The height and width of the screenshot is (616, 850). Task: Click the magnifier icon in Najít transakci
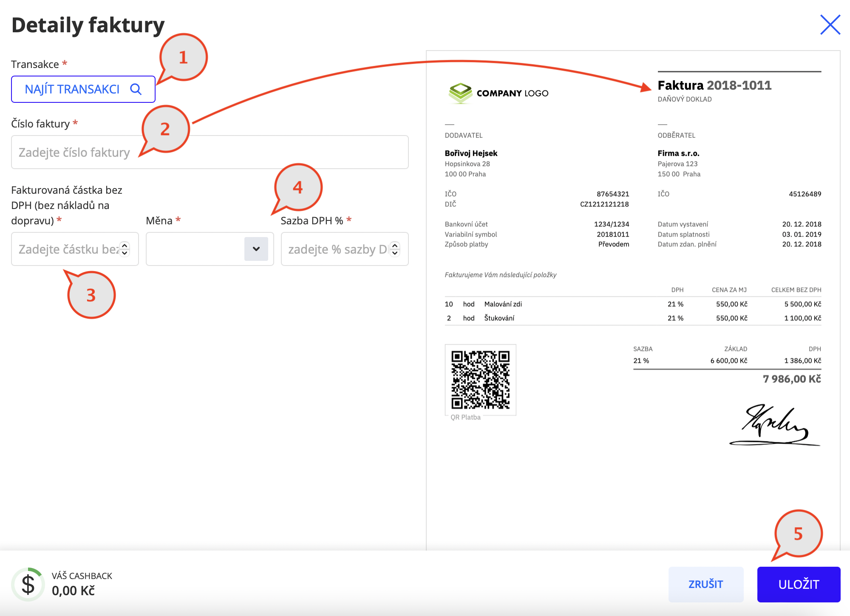point(136,89)
